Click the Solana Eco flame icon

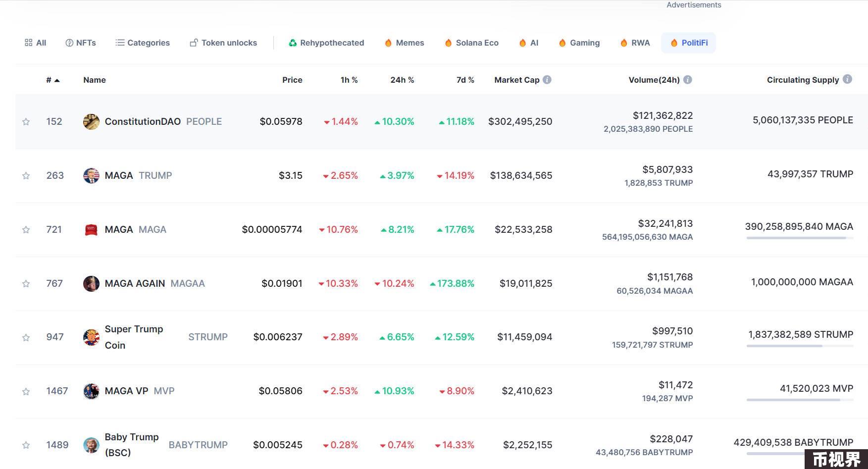click(448, 43)
